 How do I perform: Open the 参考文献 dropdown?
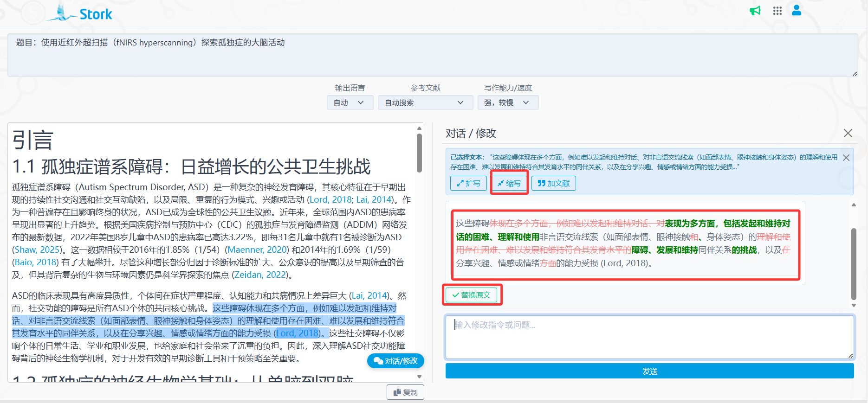(x=425, y=102)
